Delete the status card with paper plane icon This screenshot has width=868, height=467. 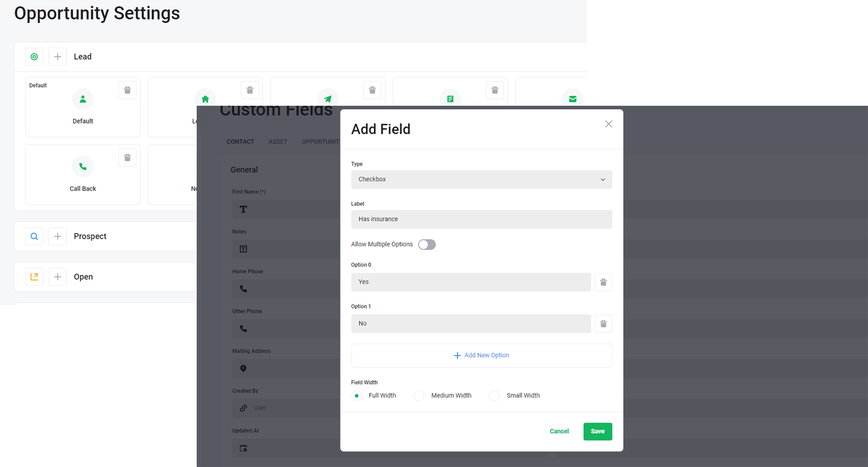[x=372, y=90]
